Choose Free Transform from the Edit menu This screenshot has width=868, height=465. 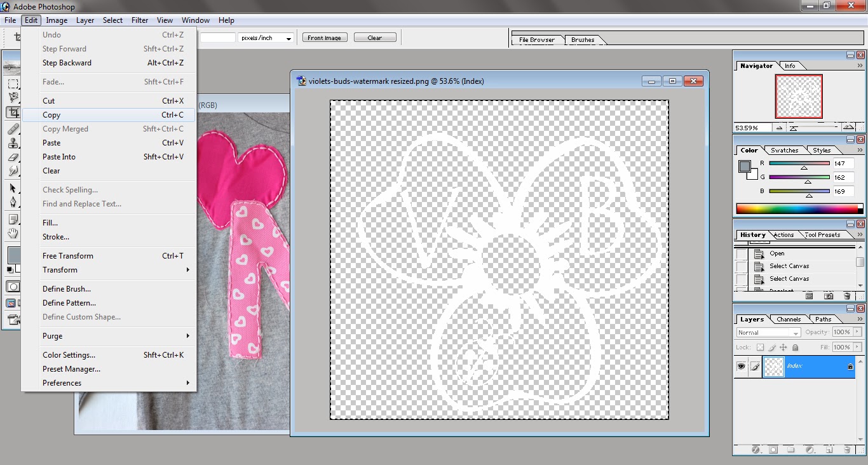(x=109, y=256)
